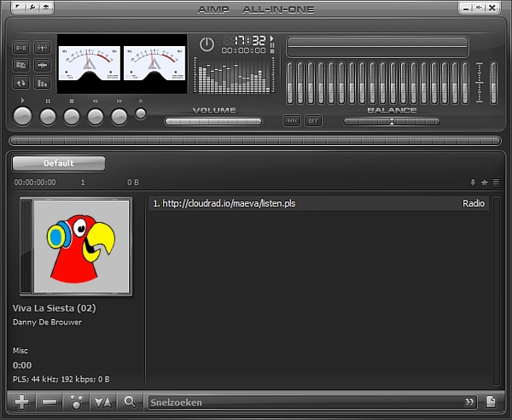Viewport: 512px width, 420px height.
Task: Toggle the equalizer OFF button
Action: pos(313,121)
